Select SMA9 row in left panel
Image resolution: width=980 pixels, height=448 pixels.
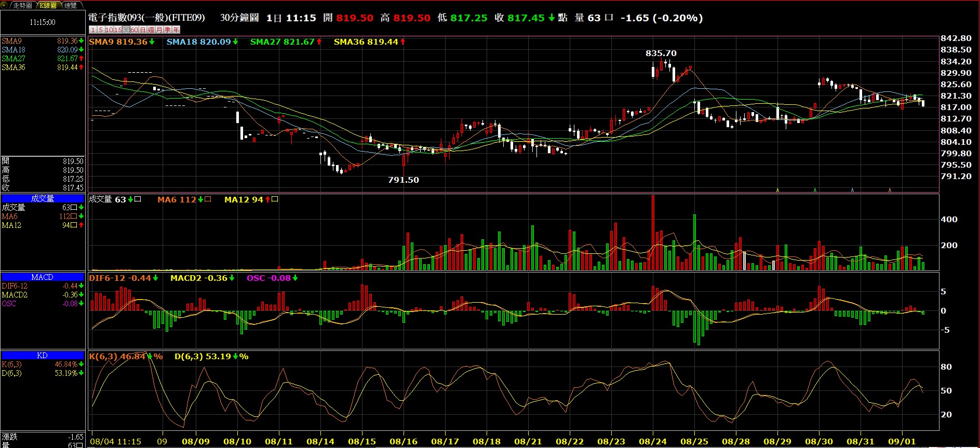click(43, 41)
